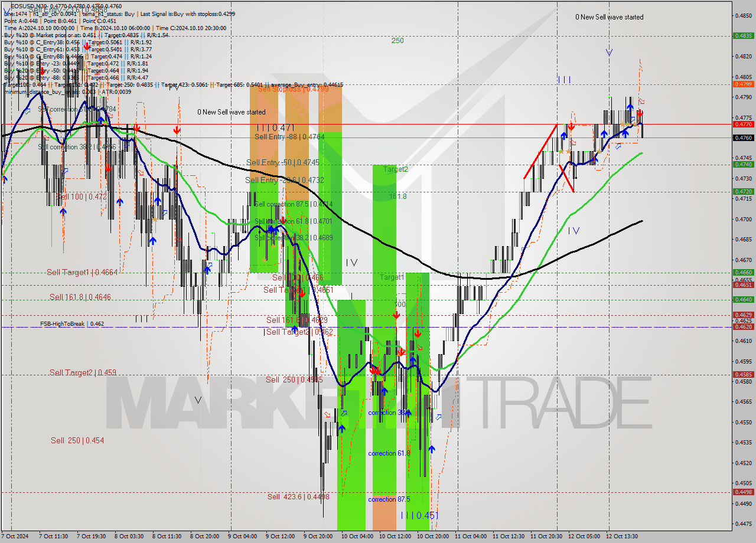The image size is (756, 543).
Task: Click the 'Sell 100 | 0.472' label
Action: tap(81, 197)
